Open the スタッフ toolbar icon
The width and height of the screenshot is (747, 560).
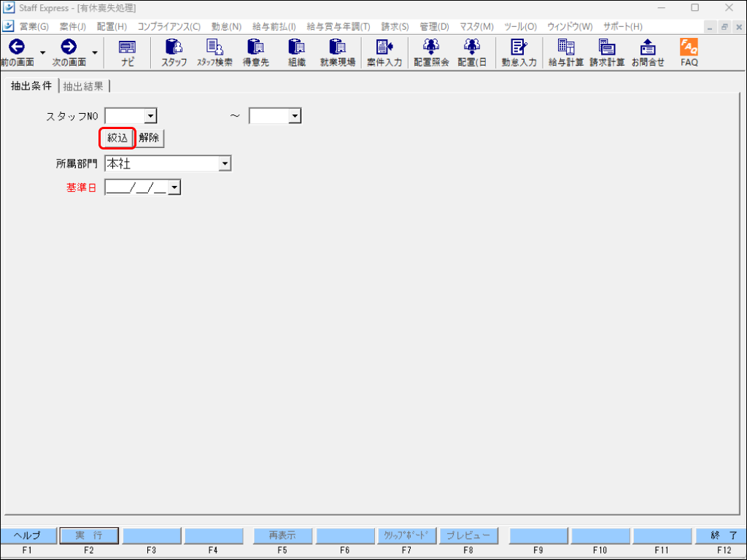tap(174, 52)
